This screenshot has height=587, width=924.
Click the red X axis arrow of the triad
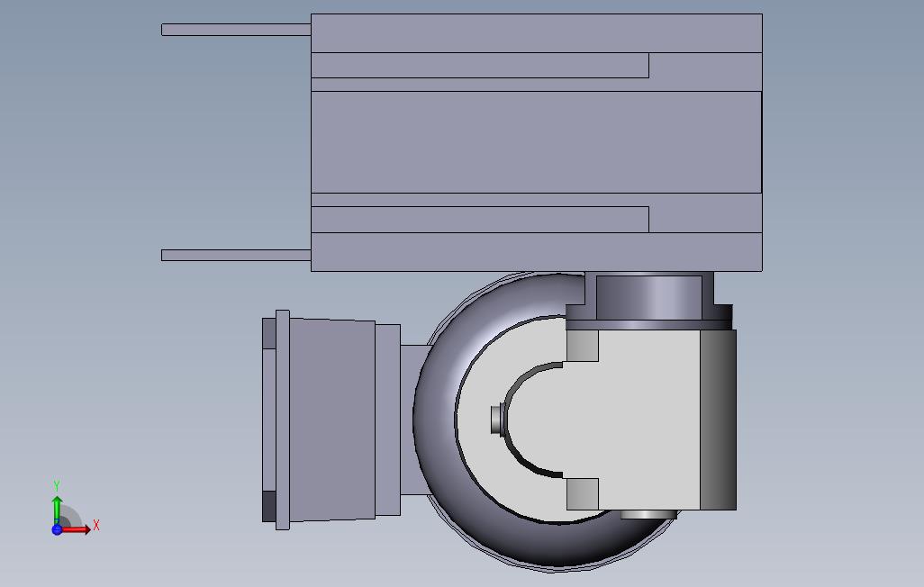click(77, 529)
